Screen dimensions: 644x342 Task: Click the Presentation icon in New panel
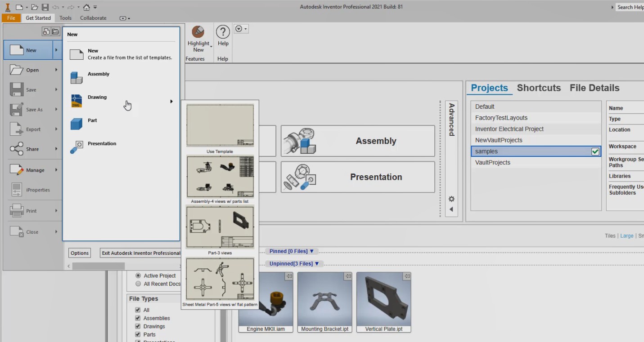point(77,147)
